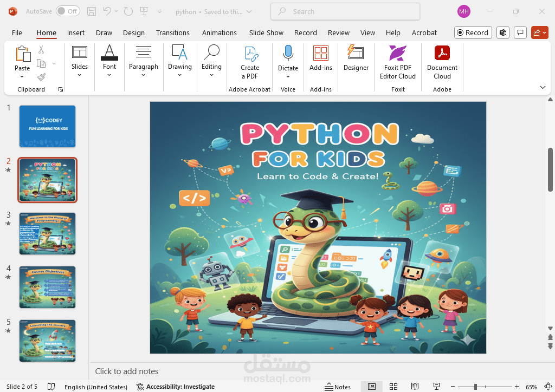Click Accessibility: Investigate status
Image resolution: width=555 pixels, height=392 pixels.
[176, 387]
